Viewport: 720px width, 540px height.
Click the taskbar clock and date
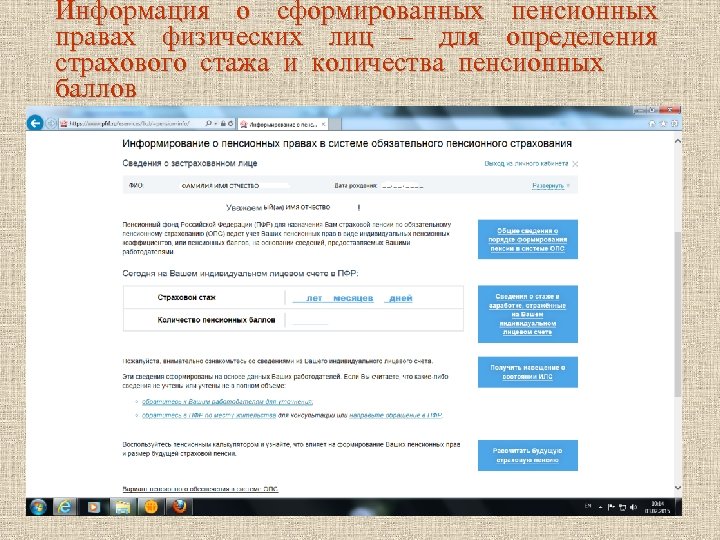pos(658,507)
